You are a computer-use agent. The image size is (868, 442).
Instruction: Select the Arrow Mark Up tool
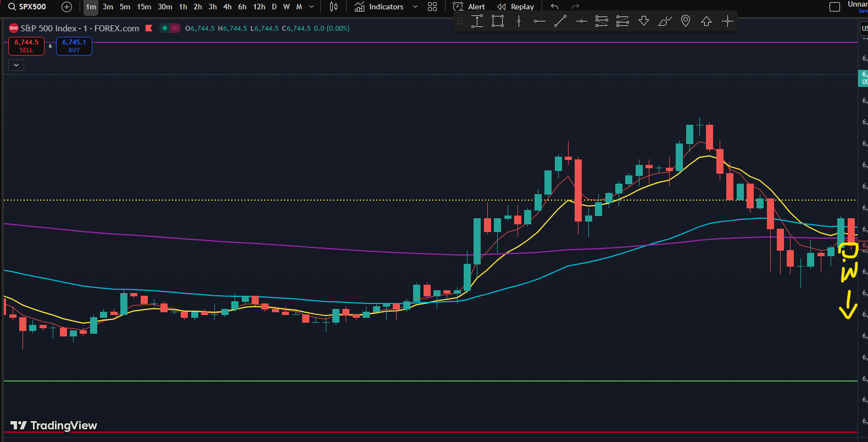point(706,21)
